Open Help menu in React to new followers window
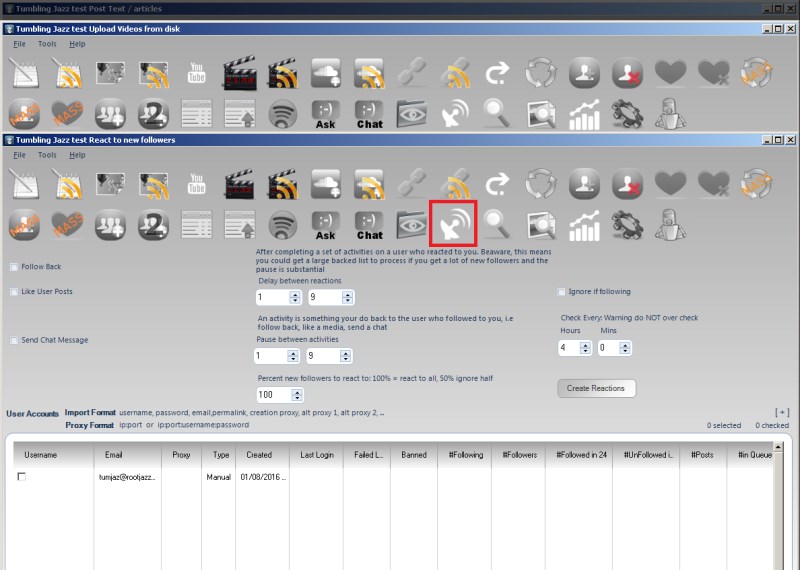The width and height of the screenshot is (800, 570). tap(77, 155)
